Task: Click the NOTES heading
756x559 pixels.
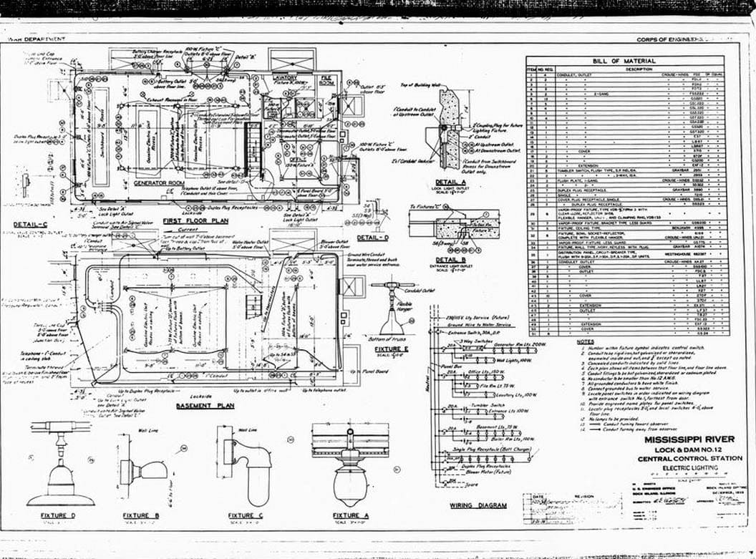Action: pyautogui.click(x=585, y=341)
